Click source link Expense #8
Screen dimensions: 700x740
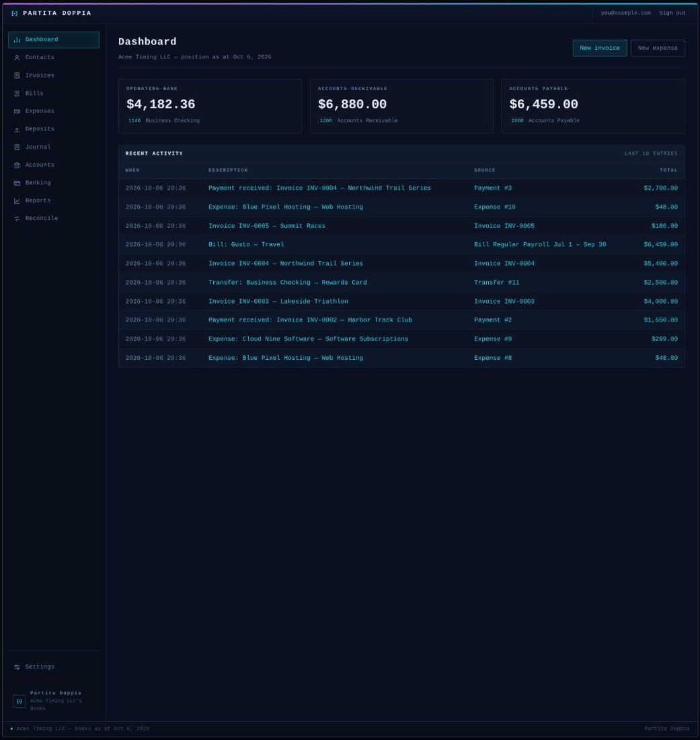[x=493, y=358]
